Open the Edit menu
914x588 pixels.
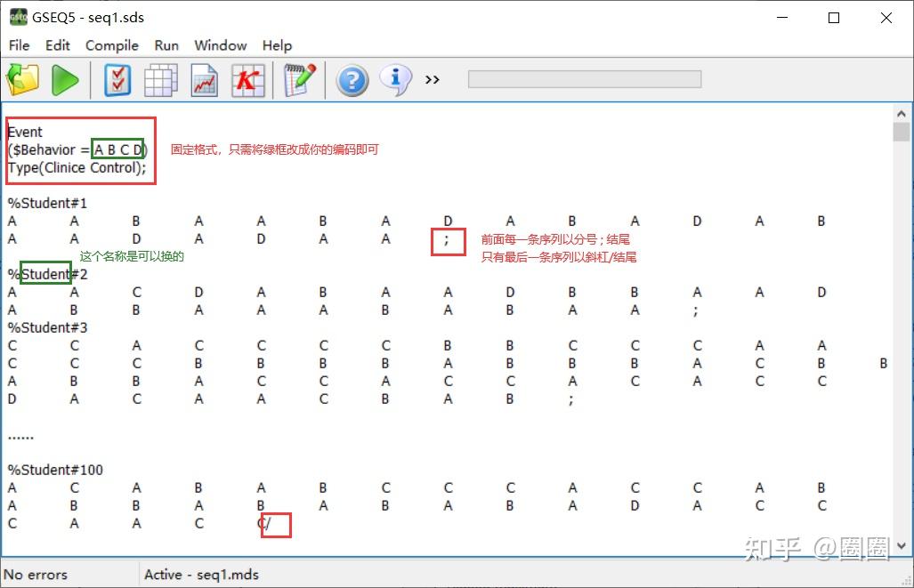[x=57, y=45]
